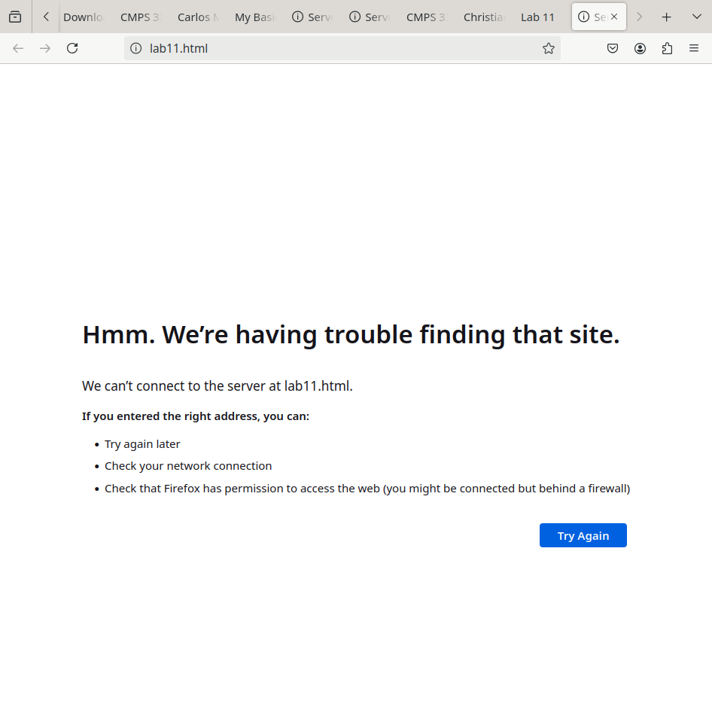Show tabs further right with the chevron
Viewport: 712px width, 728px height.
click(639, 17)
